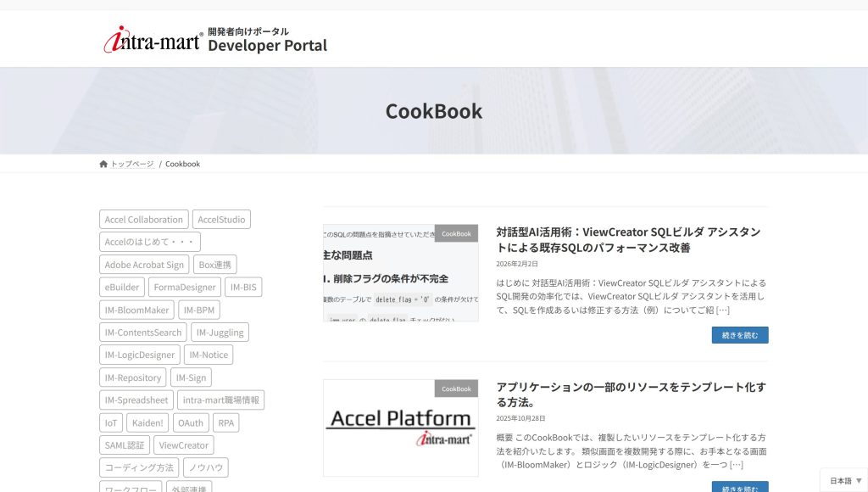Screen dimensions: 868x492
Task: Open the ViewCreator SQLビルダ article thumbnail
Action: coord(400,273)
